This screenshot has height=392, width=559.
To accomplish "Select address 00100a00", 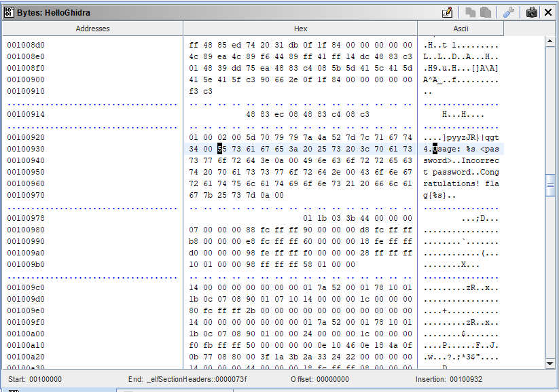I will (x=26, y=334).
